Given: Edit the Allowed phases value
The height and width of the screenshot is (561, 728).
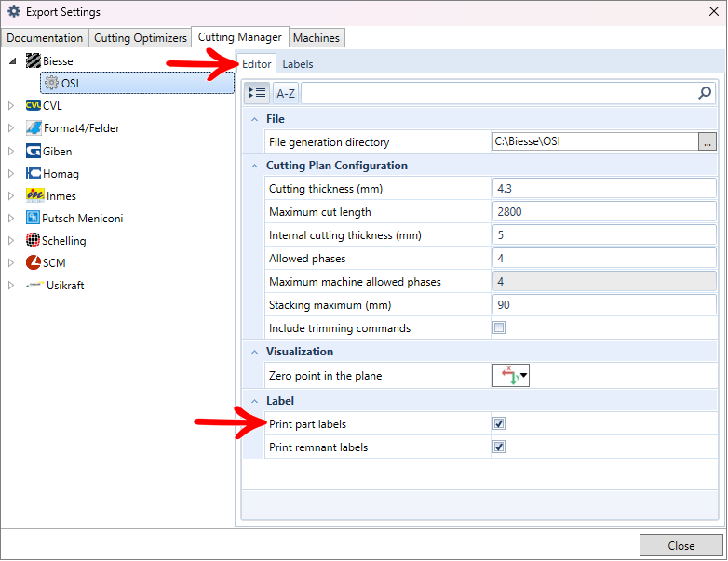Looking at the screenshot, I should point(604,258).
